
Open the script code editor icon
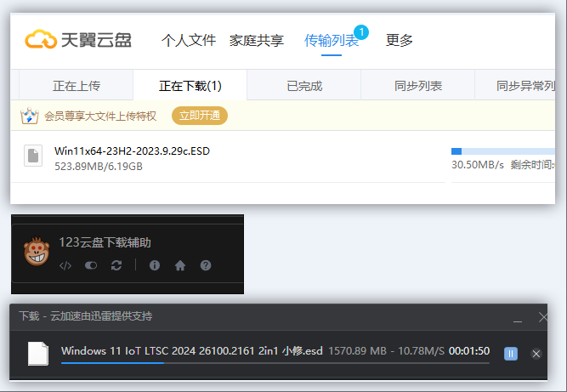(x=65, y=266)
